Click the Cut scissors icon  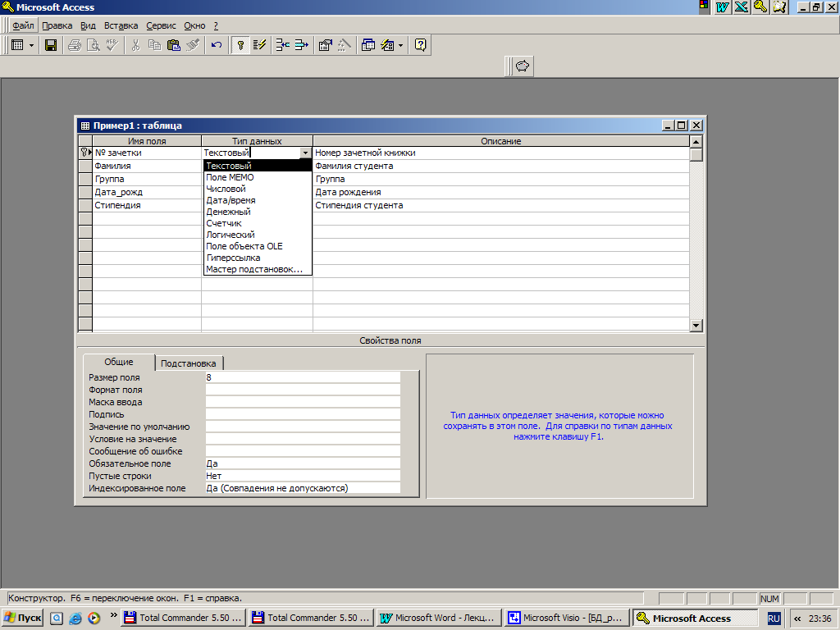(x=135, y=46)
